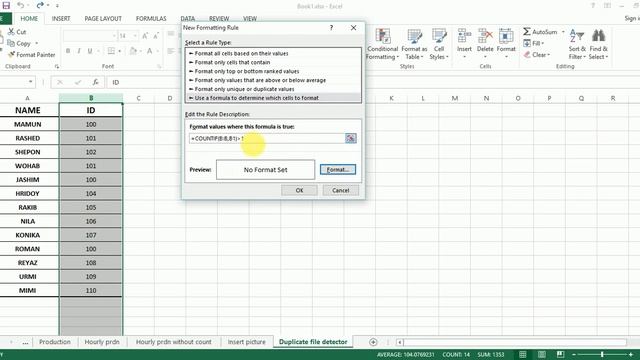Click the zoom slider handle
The height and width of the screenshot is (360, 640).
pyautogui.click(x=602, y=354)
